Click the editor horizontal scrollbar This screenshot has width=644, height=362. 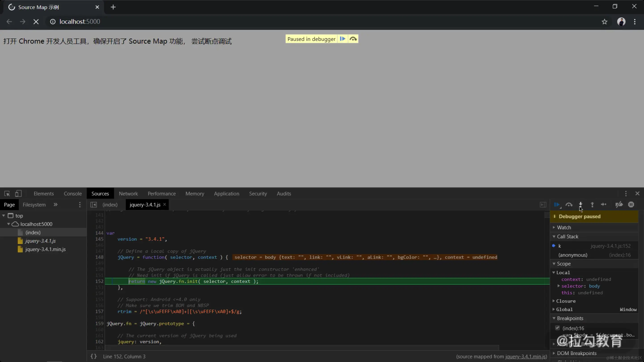pyautogui.click(x=302, y=348)
